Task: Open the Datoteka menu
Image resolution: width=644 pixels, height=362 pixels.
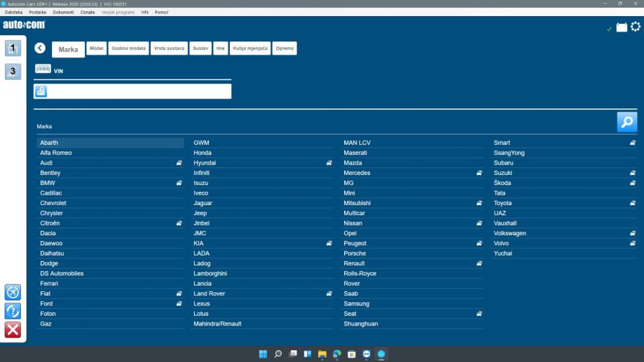Action: point(13,13)
